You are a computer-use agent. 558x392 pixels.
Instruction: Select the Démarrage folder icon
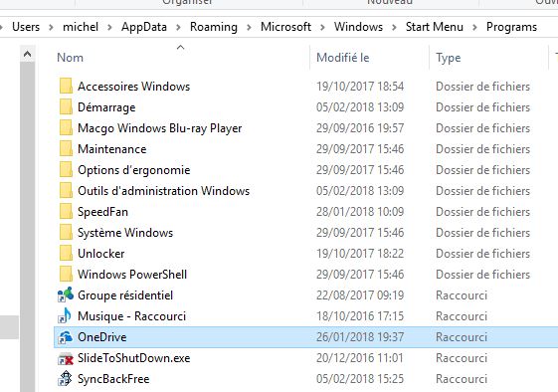66,107
